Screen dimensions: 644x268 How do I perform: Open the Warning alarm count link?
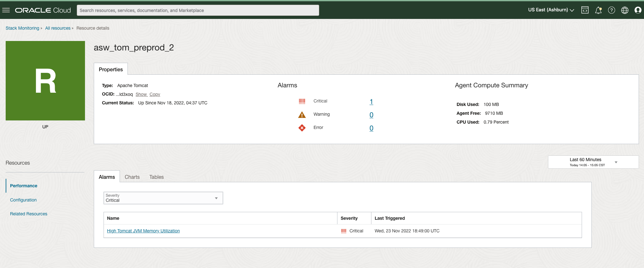371,115
